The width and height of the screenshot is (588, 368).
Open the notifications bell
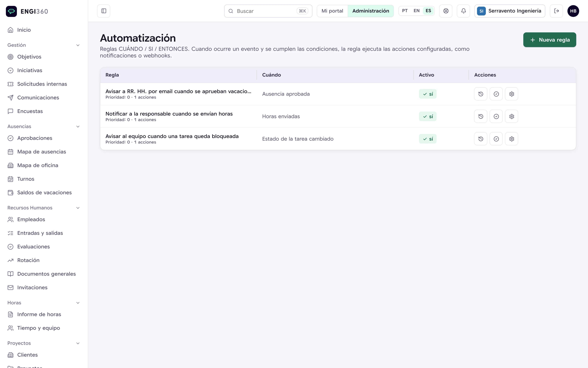pyautogui.click(x=463, y=11)
